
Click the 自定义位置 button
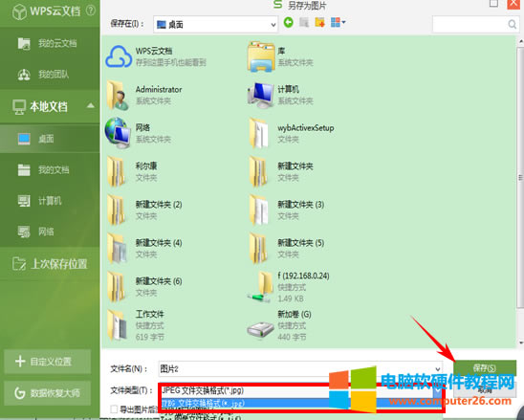click(48, 362)
